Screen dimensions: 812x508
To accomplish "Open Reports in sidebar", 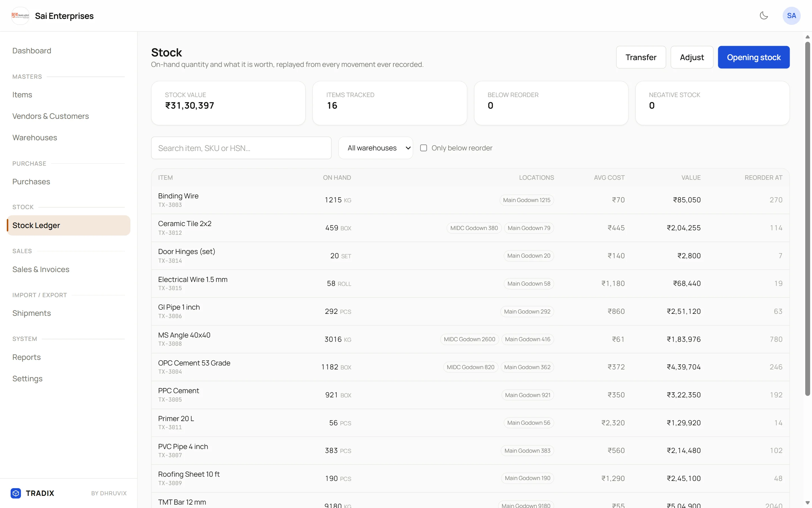I will [27, 357].
